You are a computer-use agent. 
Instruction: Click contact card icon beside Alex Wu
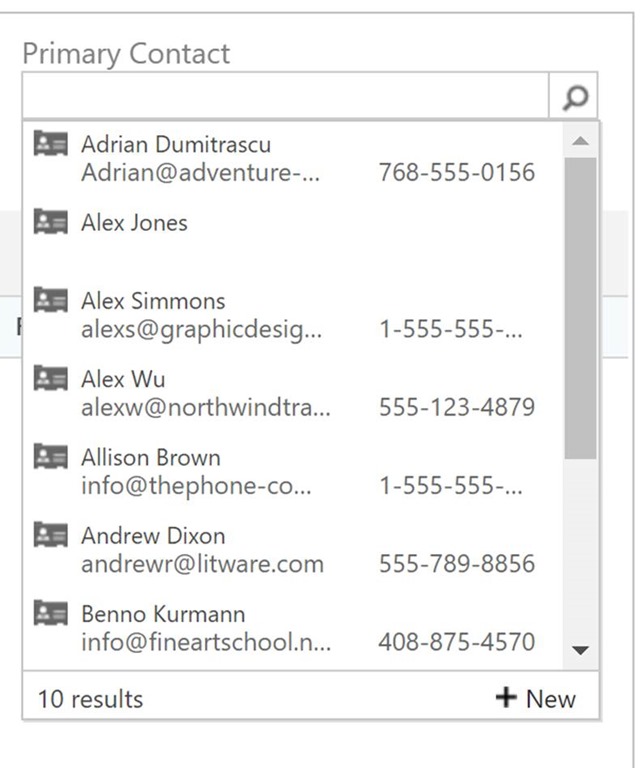(x=50, y=377)
